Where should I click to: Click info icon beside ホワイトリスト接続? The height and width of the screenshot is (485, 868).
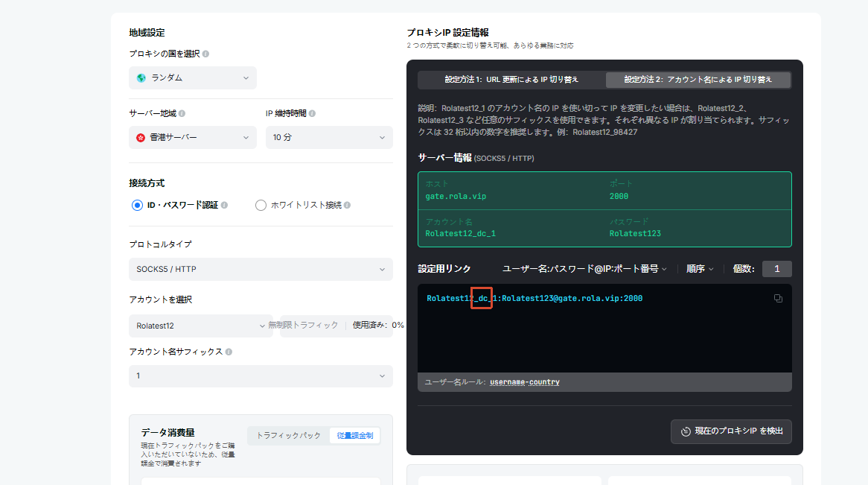pyautogui.click(x=347, y=205)
